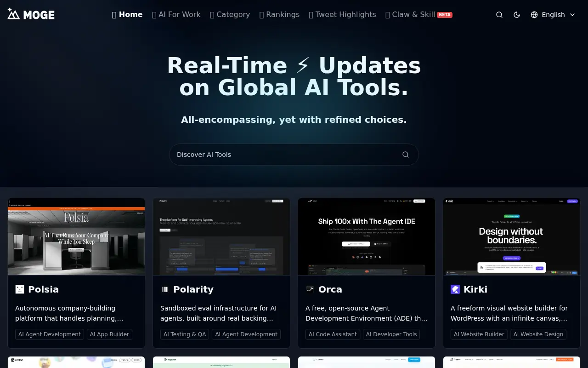Open the Kirki tool title
Screen dimensions: 588x368
coord(475,289)
